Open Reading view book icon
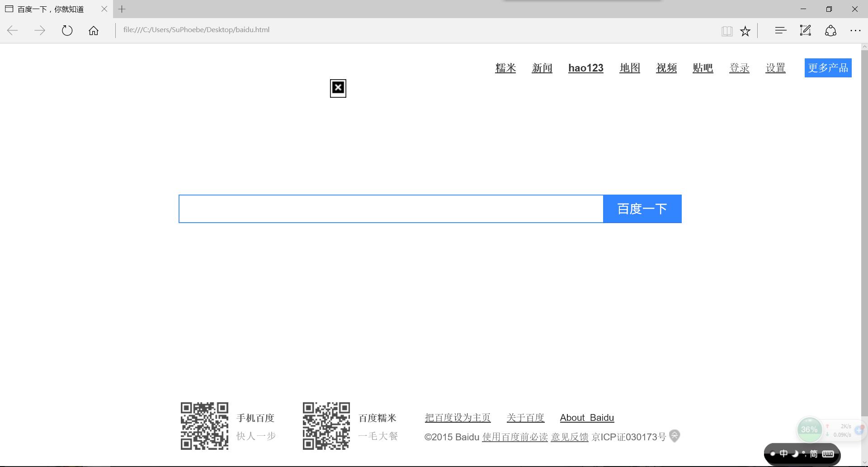868x467 pixels. point(727,31)
